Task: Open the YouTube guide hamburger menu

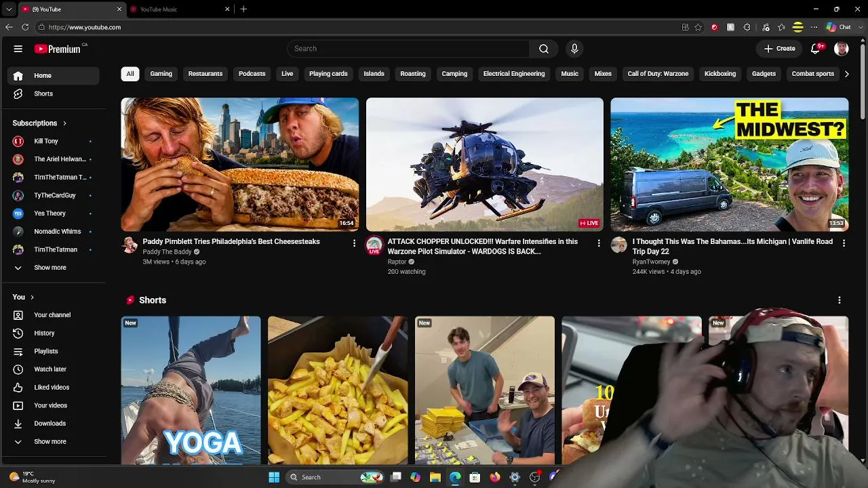Action: (18, 49)
